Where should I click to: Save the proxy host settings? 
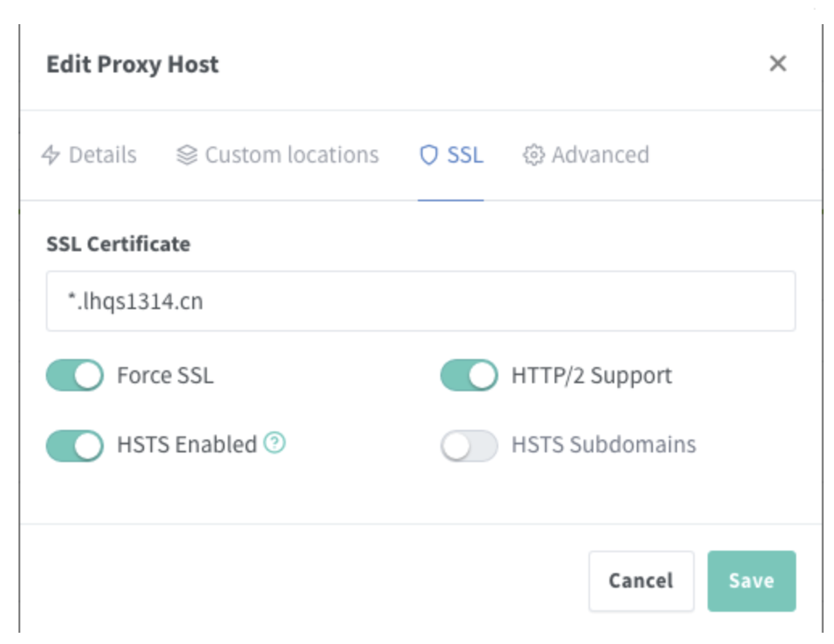pos(751,581)
